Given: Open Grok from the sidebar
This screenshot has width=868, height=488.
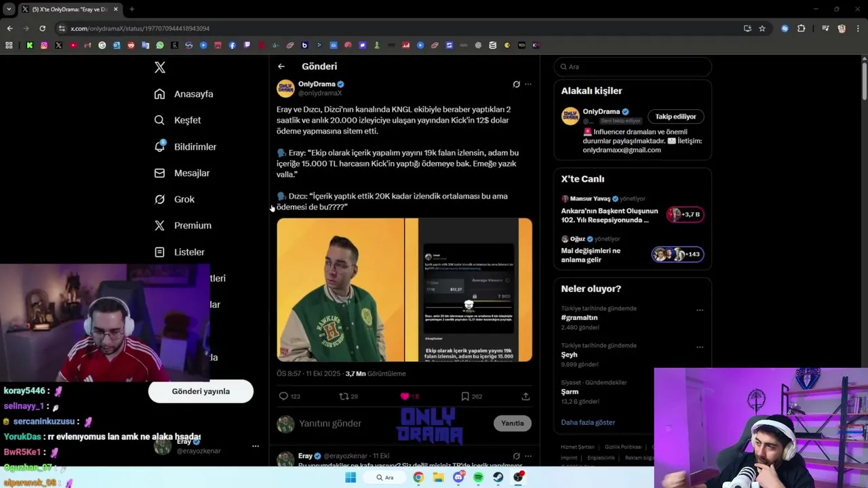Looking at the screenshot, I should 174,199.
